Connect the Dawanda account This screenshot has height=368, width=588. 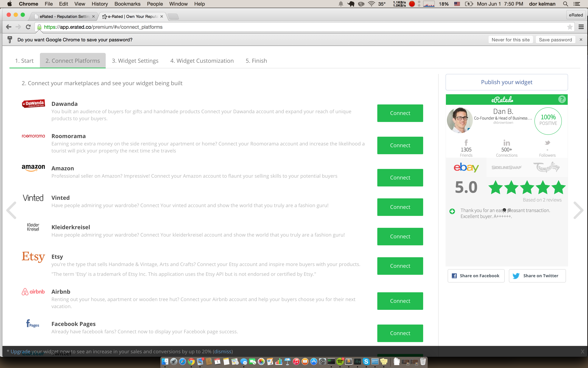pyautogui.click(x=400, y=113)
